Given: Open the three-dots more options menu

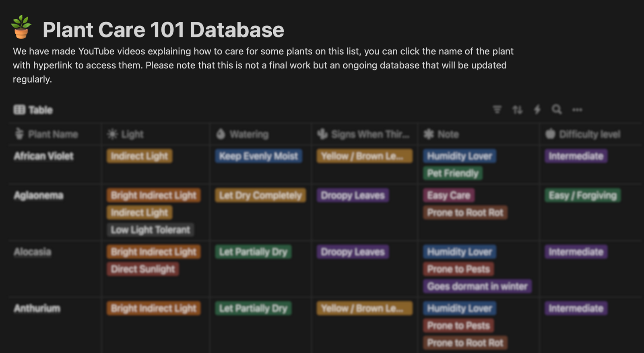Looking at the screenshot, I should (577, 109).
